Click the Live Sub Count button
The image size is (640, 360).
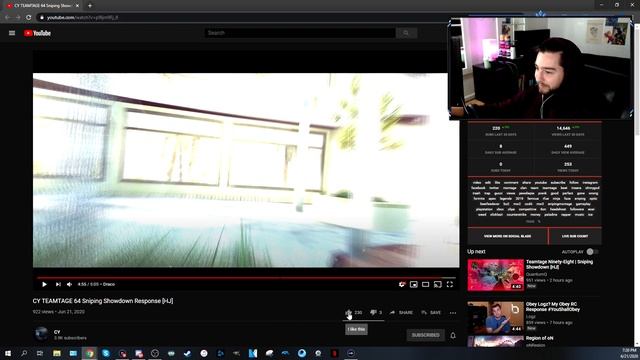[x=575, y=236]
